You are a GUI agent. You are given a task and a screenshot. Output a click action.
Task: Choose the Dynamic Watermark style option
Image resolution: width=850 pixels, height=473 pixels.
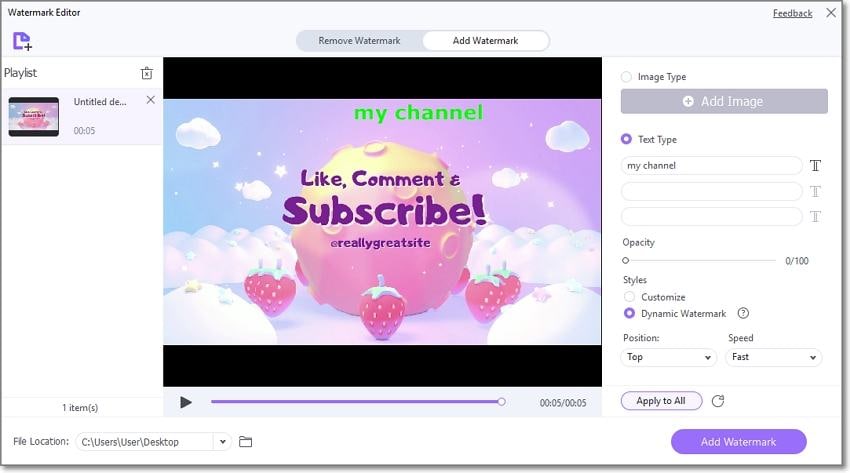click(629, 313)
